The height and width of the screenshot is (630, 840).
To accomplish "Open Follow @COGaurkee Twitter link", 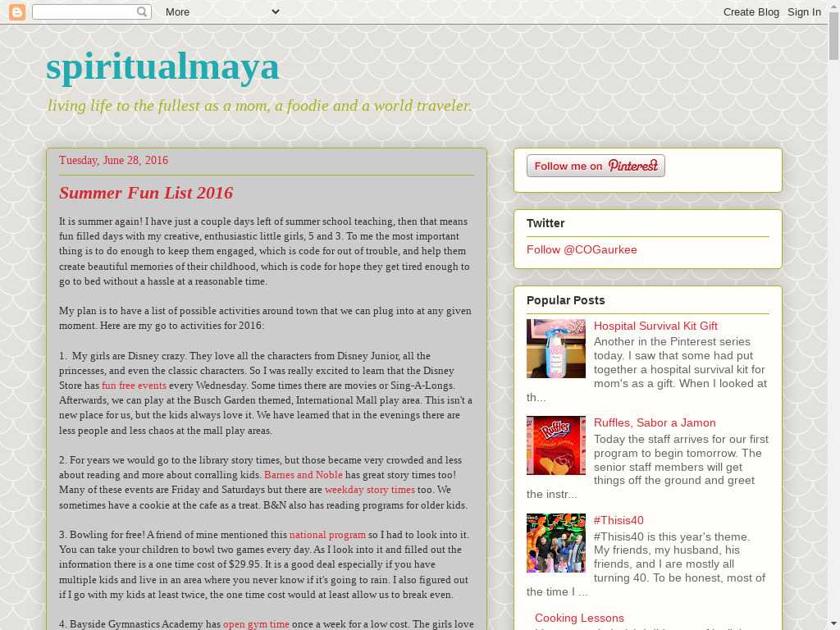I will point(582,249).
